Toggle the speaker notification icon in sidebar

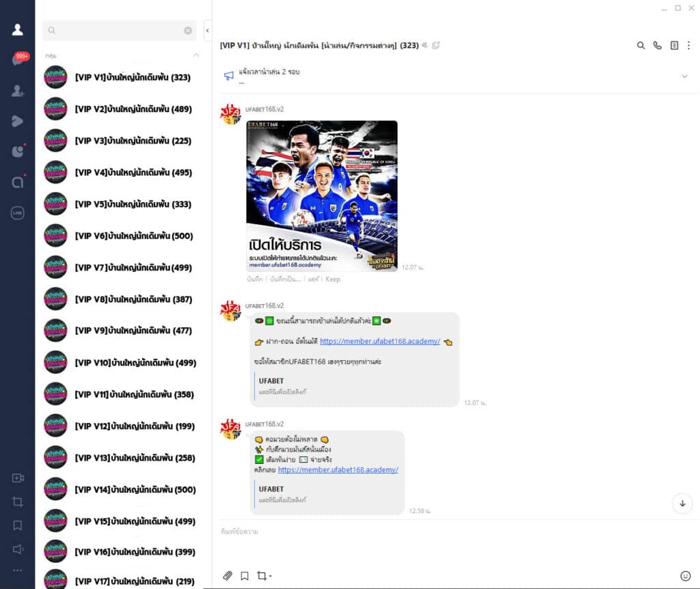(x=17, y=549)
